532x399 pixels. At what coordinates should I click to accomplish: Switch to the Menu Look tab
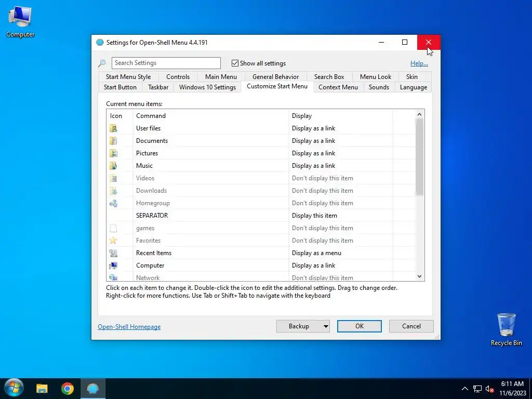coord(376,77)
